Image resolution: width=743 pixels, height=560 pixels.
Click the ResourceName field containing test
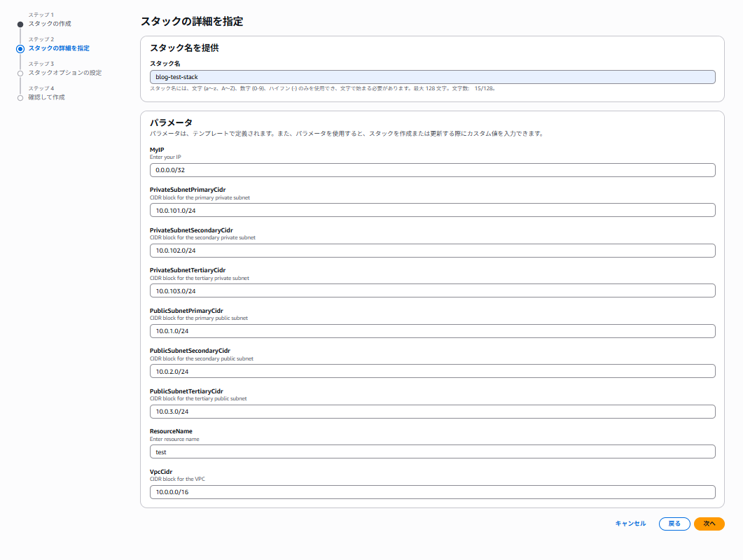coord(432,452)
